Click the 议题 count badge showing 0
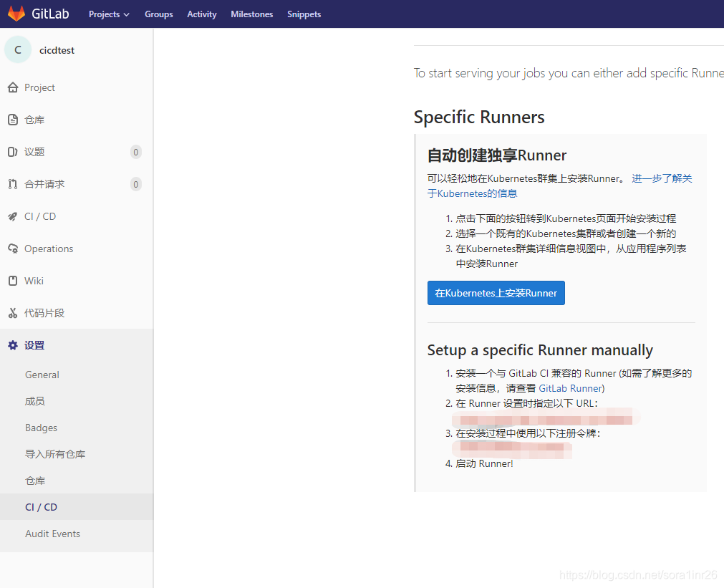The image size is (724, 588). pyautogui.click(x=136, y=152)
